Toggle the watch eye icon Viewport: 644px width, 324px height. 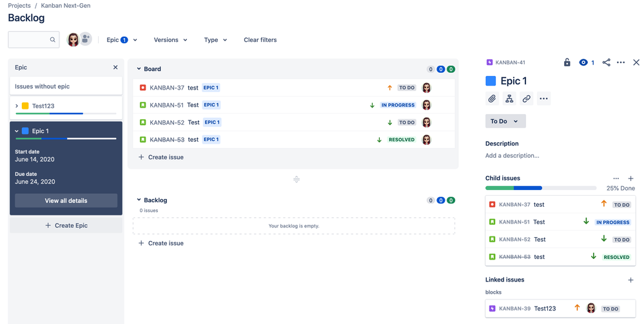point(583,62)
